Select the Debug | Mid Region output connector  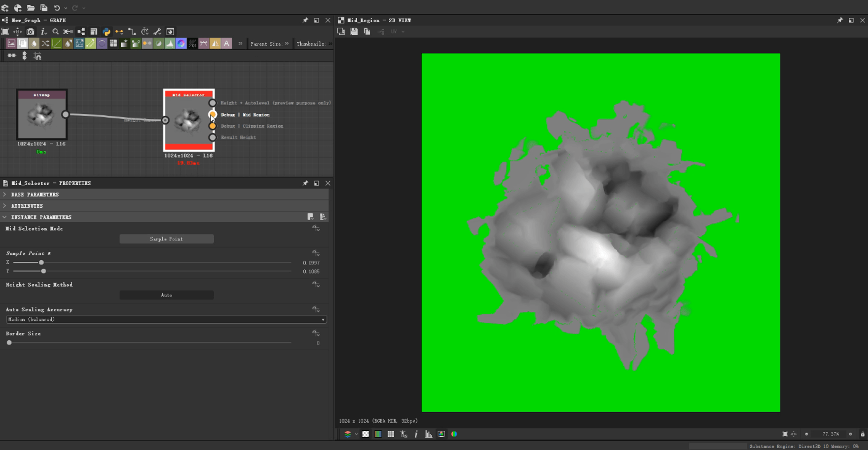tap(213, 115)
